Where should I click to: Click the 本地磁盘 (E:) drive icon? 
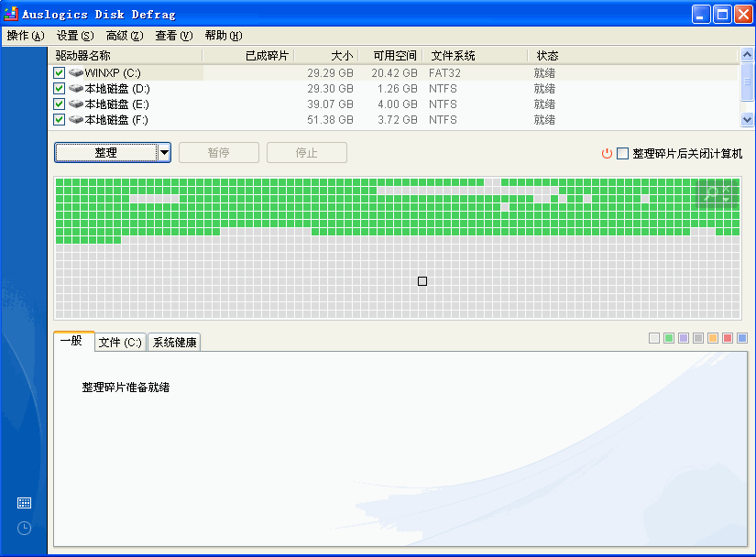76,104
